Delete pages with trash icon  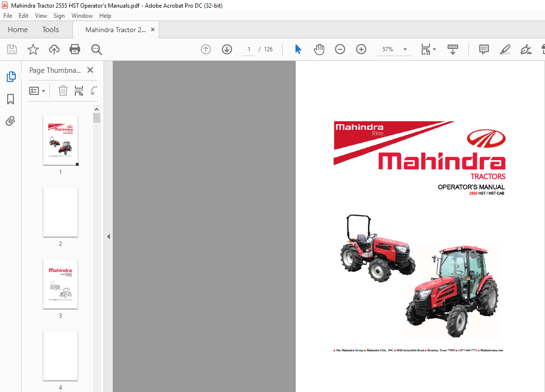(x=63, y=91)
